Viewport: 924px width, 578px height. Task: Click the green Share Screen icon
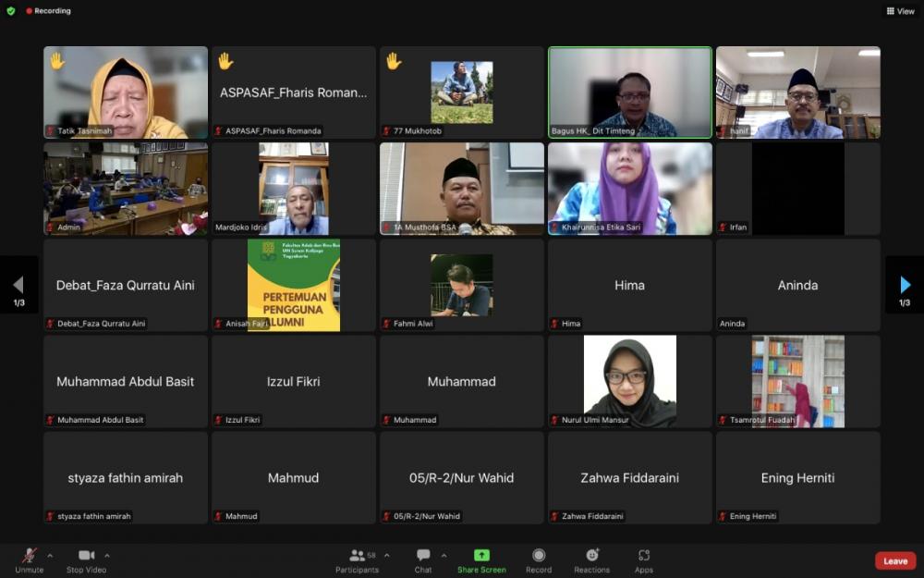click(481, 555)
